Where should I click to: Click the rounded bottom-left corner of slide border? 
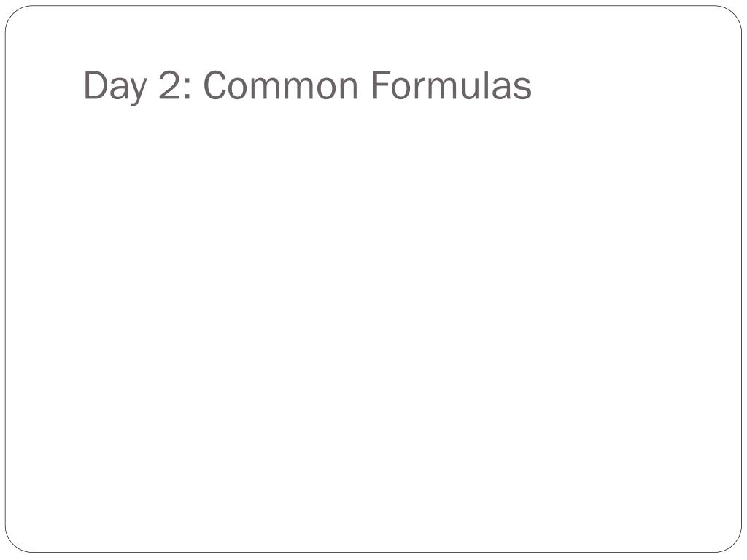14,544
